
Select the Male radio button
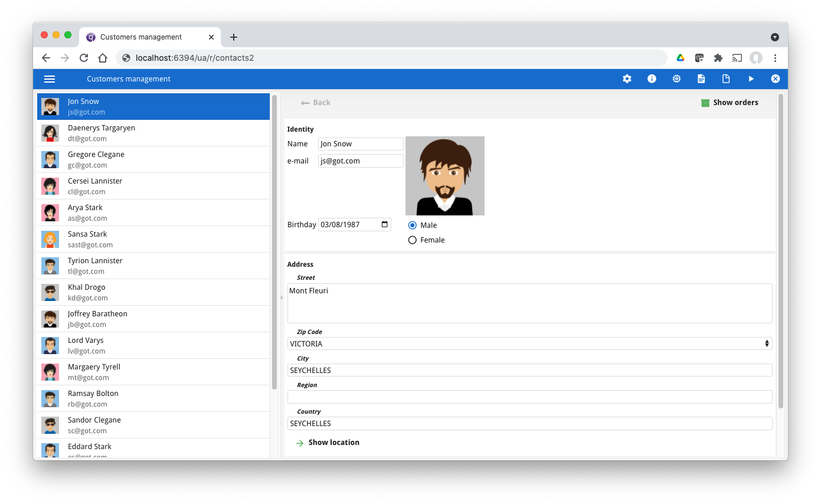click(412, 225)
